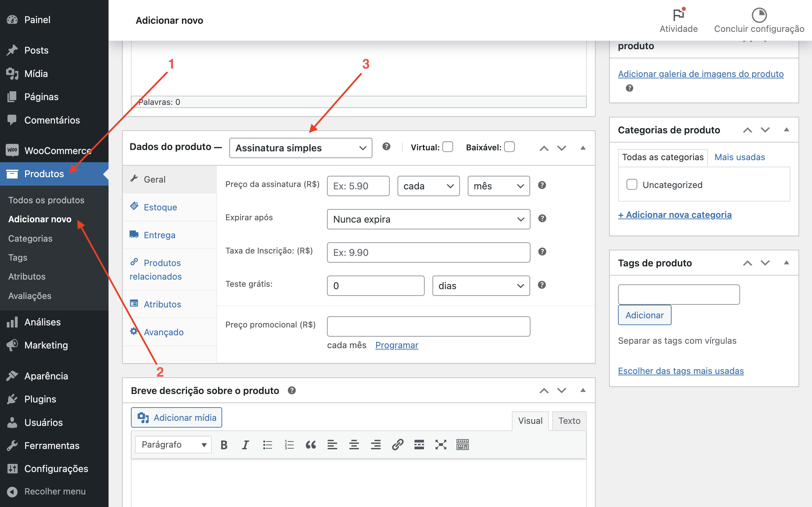This screenshot has height=507, width=812.
Task: Insert numbered list via toolbar icon
Action: pos(289,445)
